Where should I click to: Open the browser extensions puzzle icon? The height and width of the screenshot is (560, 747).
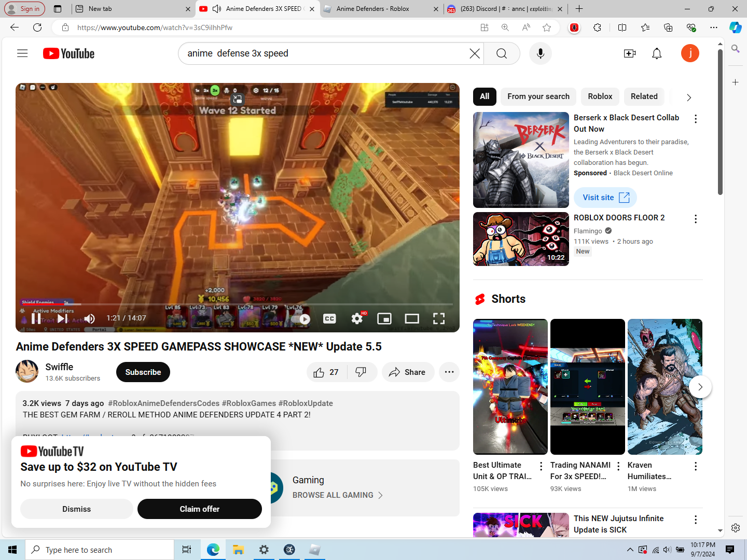[597, 27]
